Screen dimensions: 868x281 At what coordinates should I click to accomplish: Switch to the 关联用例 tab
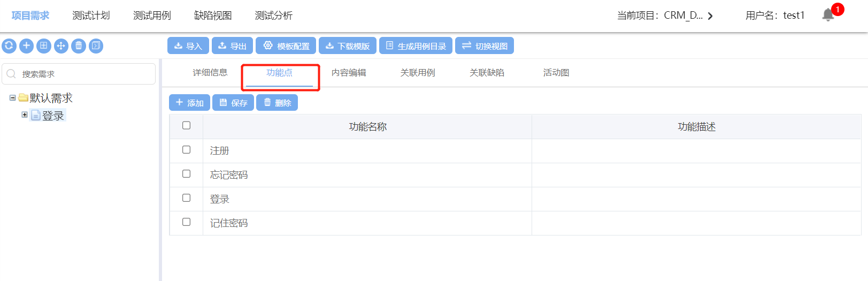tap(418, 73)
